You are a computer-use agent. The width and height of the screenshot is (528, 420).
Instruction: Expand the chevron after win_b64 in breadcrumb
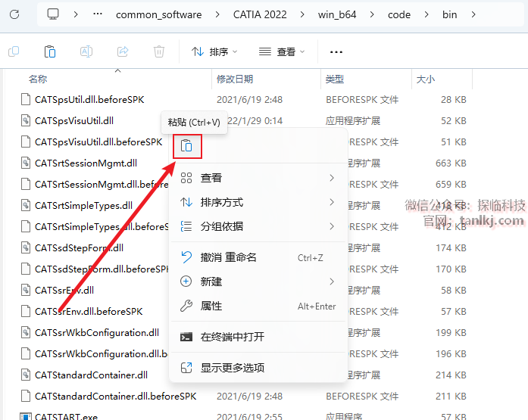click(372, 14)
